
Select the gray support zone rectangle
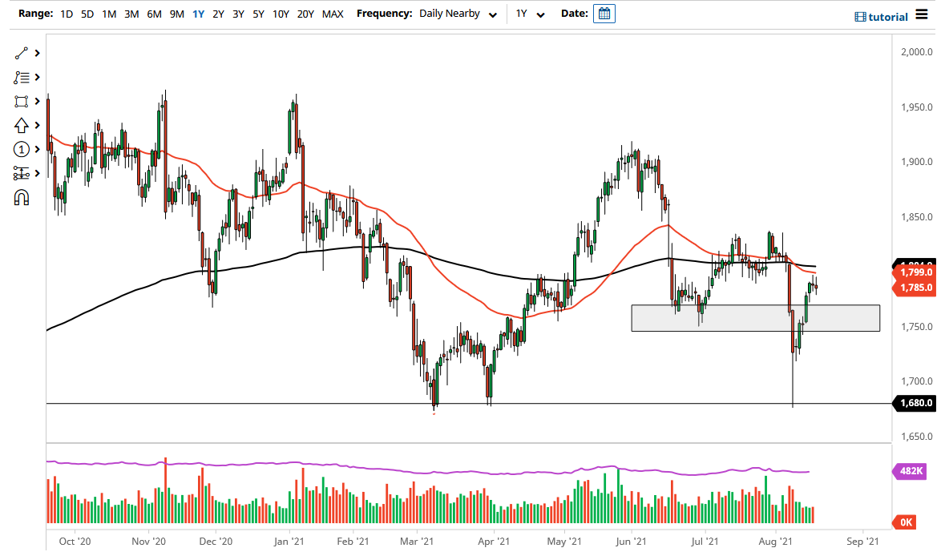[x=756, y=318]
